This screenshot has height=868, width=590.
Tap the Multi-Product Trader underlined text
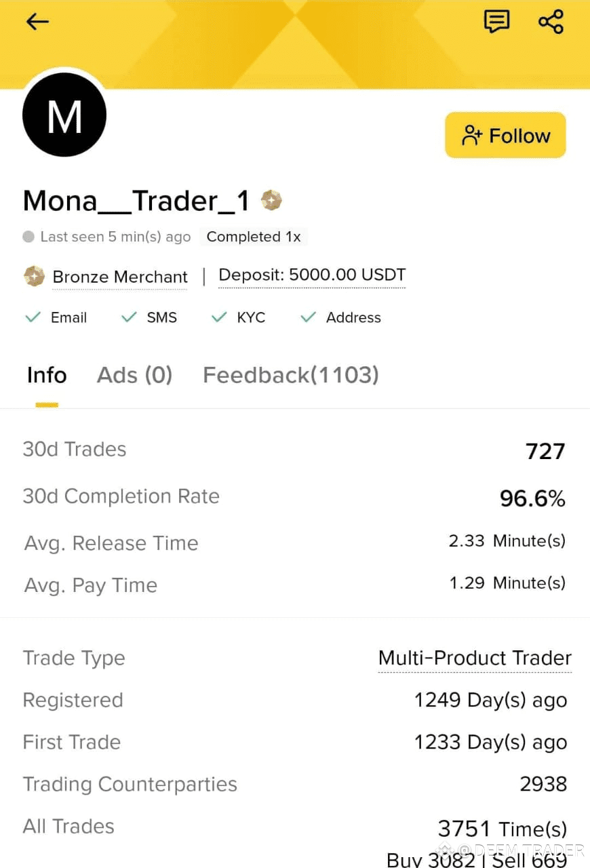[x=475, y=658]
